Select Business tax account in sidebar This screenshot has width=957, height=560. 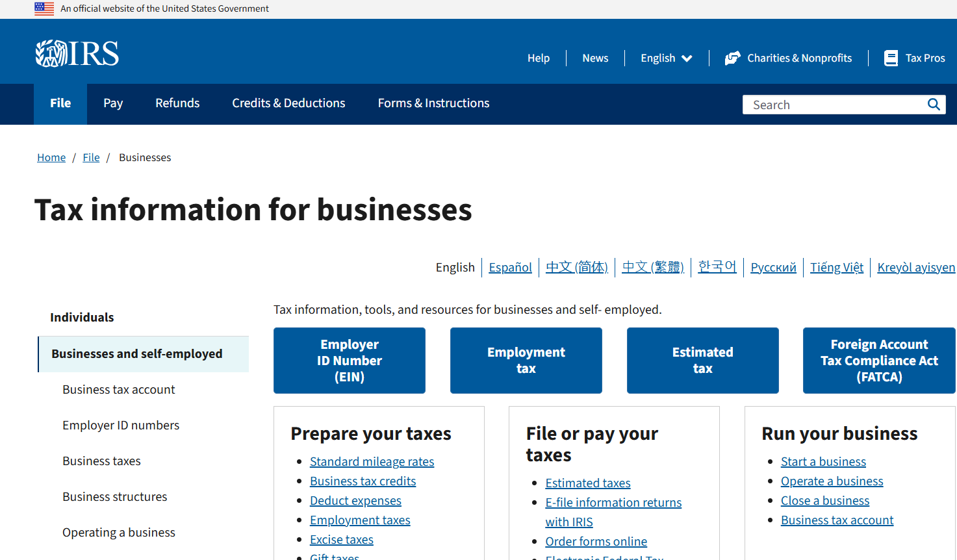119,390
